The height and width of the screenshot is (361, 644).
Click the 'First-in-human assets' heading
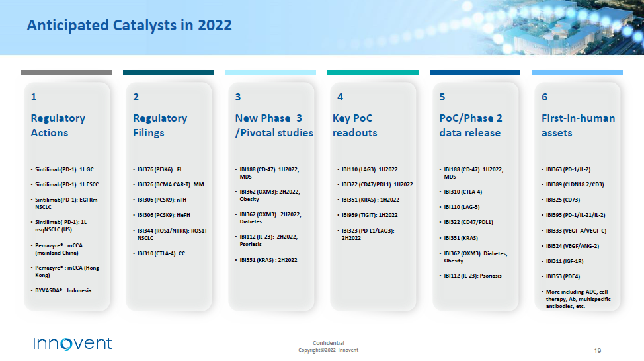coord(579,125)
